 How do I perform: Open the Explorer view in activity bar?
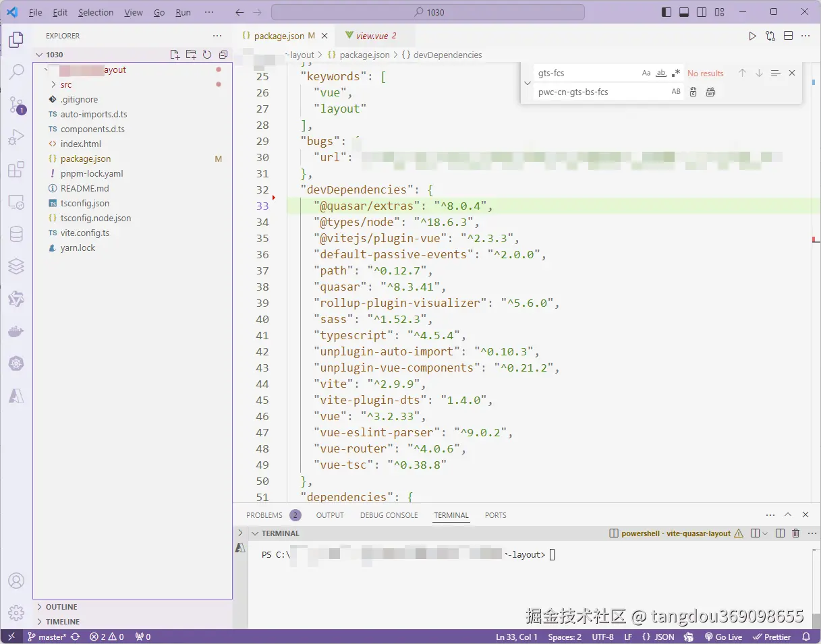pyautogui.click(x=16, y=40)
